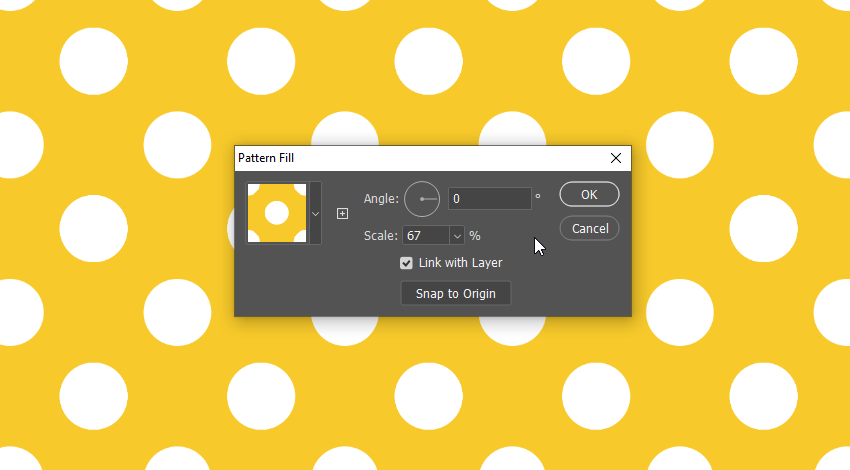Open the pattern picker dropdown arrow
The width and height of the screenshot is (850, 470).
click(x=315, y=213)
